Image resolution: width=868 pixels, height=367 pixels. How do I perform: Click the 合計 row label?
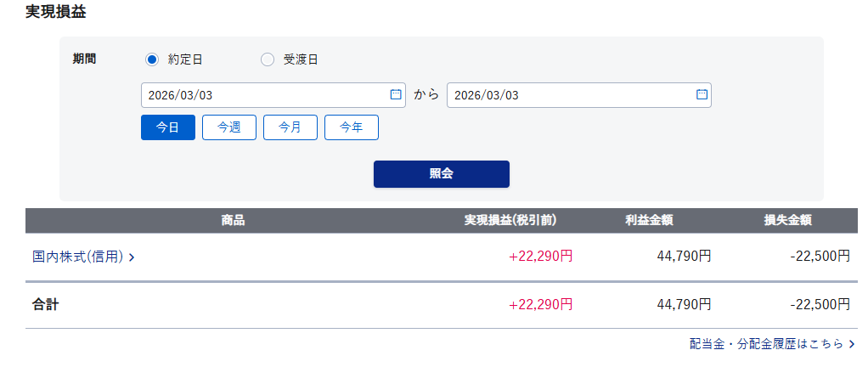click(46, 304)
